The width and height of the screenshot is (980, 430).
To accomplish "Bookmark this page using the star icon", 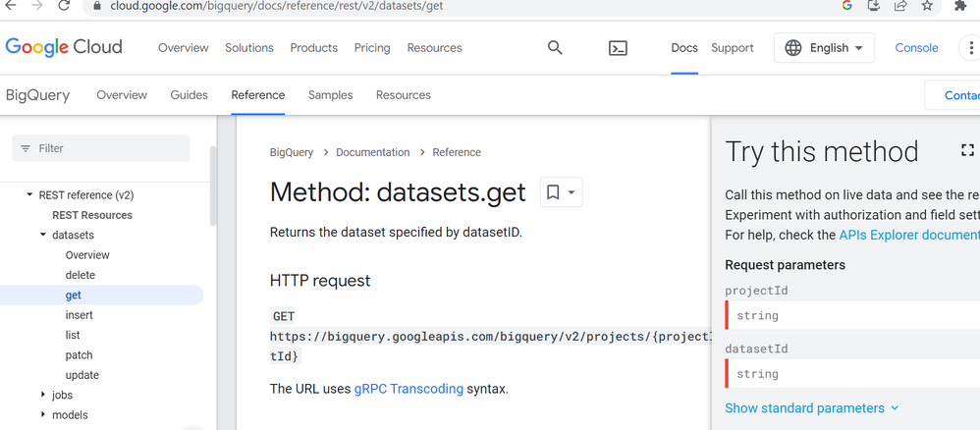I will [927, 6].
